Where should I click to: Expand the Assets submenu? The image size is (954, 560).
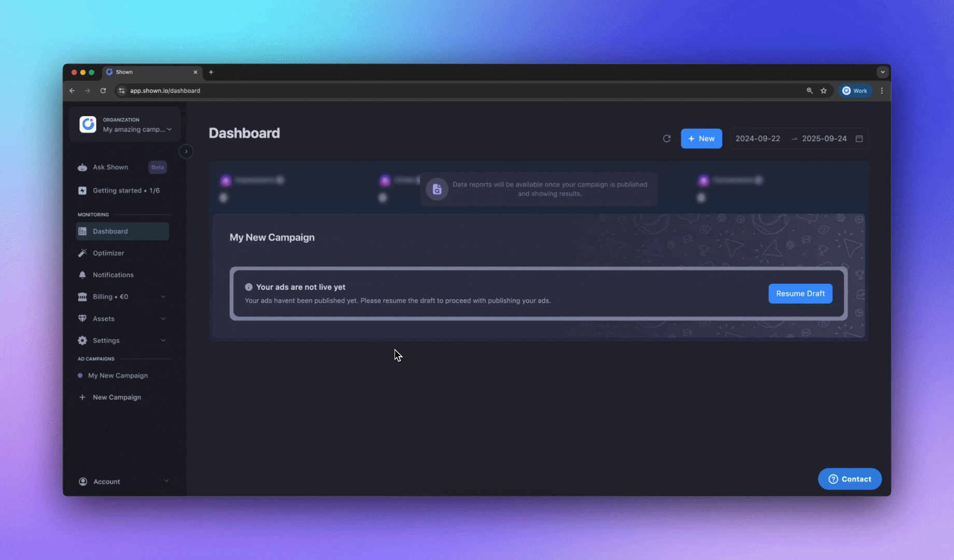click(x=163, y=318)
